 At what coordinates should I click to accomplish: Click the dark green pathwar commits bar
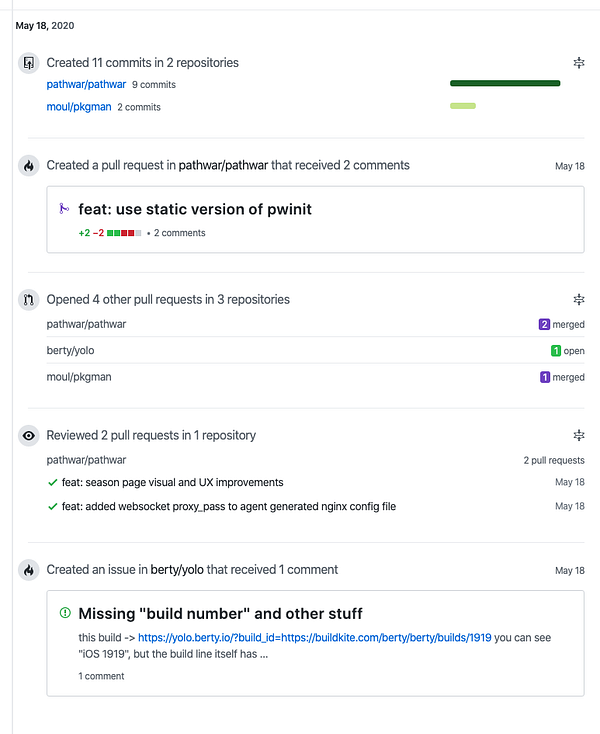pyautogui.click(x=504, y=84)
